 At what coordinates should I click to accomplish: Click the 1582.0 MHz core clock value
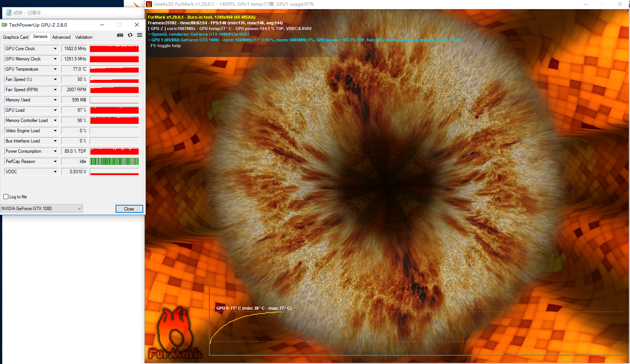coord(74,49)
